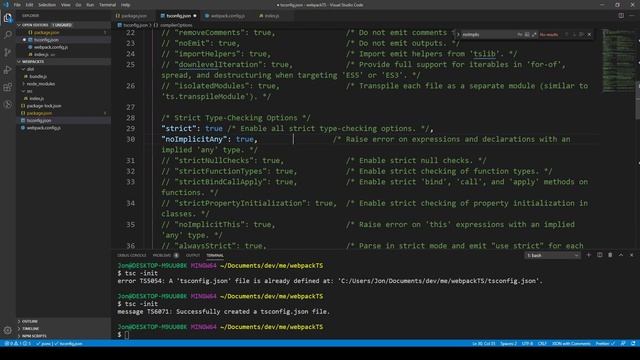Open the Manage gear icon

[x=8, y=330]
